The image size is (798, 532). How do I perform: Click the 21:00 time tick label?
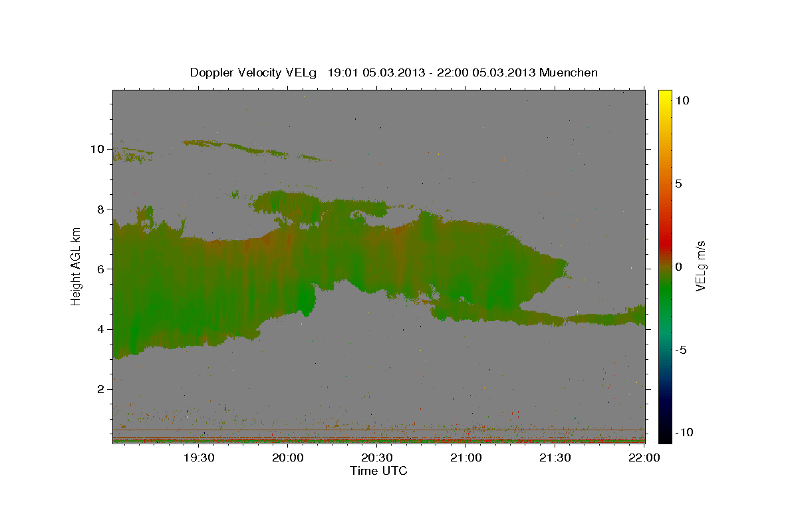click(x=466, y=458)
